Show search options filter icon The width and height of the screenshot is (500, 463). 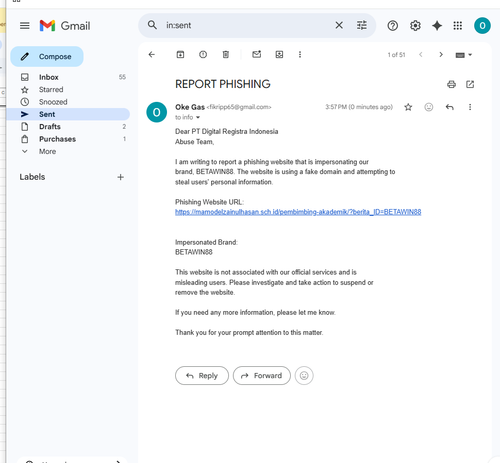pyautogui.click(x=362, y=25)
